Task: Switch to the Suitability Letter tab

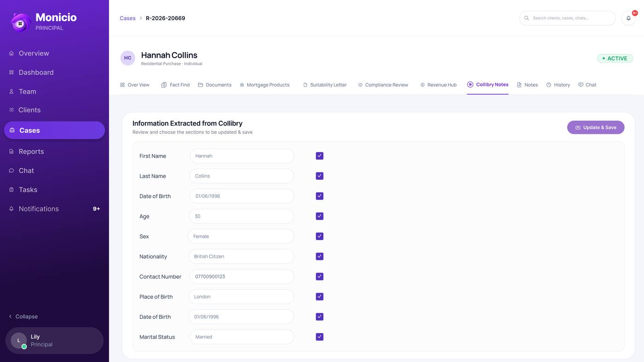Action: pyautogui.click(x=325, y=85)
